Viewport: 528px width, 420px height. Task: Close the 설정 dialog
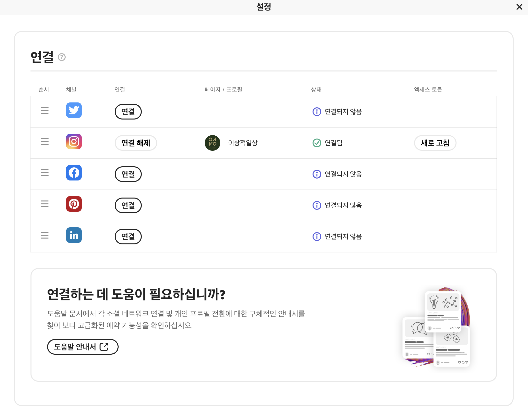[x=519, y=7]
